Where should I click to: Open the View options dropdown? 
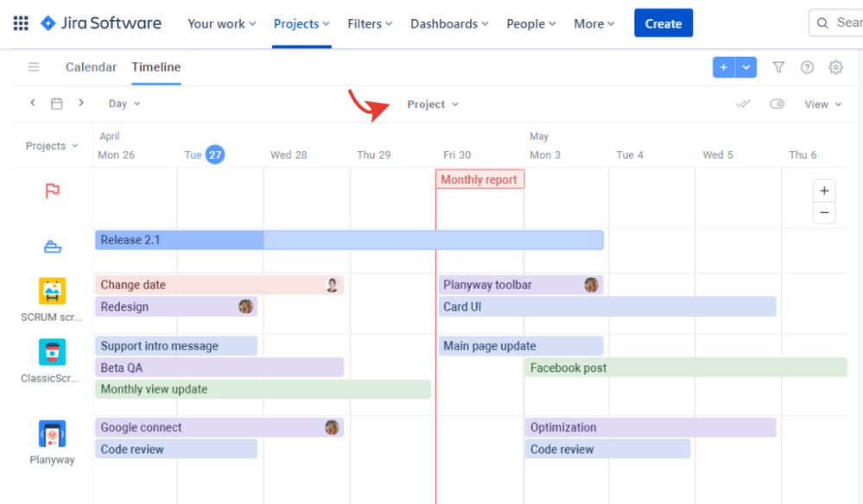point(822,104)
